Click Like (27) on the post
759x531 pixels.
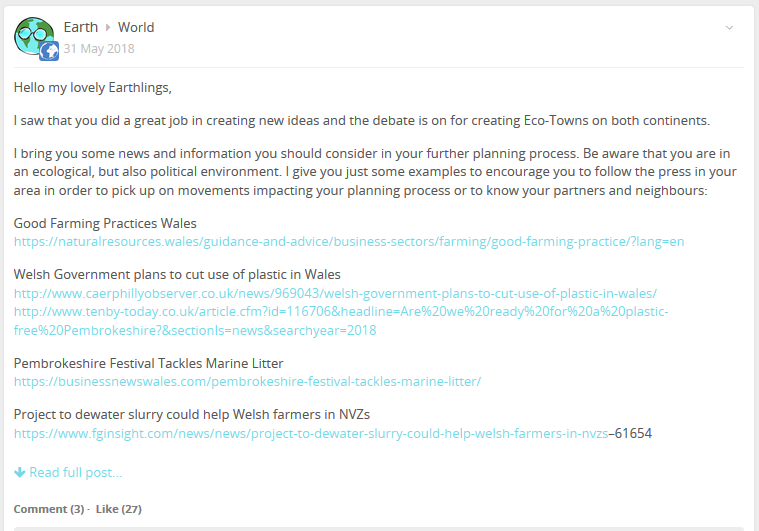(x=119, y=509)
